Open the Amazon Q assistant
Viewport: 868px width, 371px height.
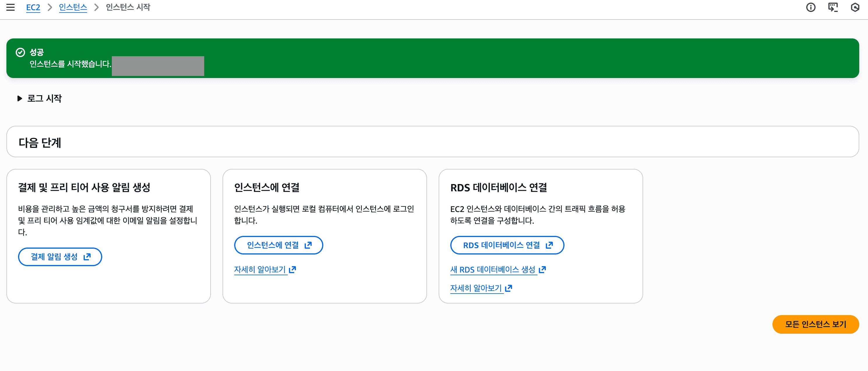pos(855,7)
